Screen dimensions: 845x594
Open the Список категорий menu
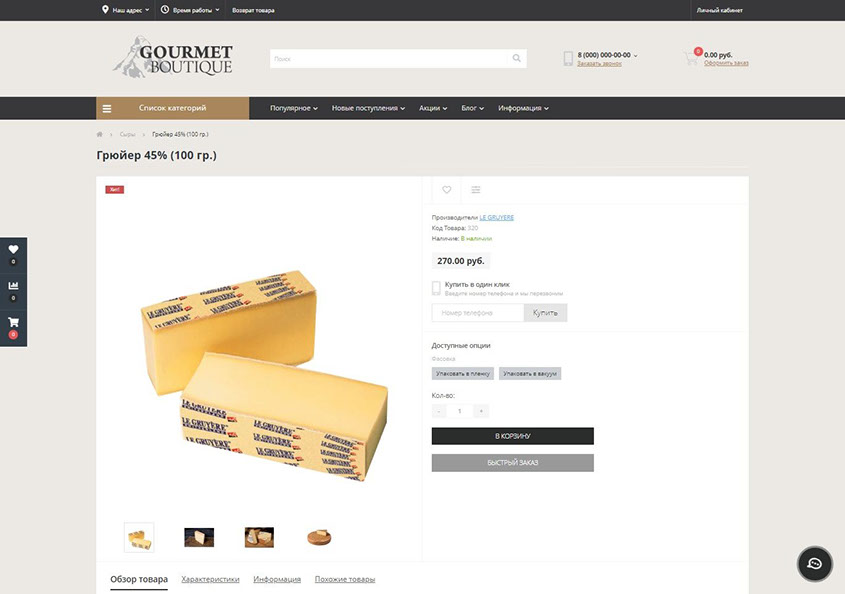[172, 108]
